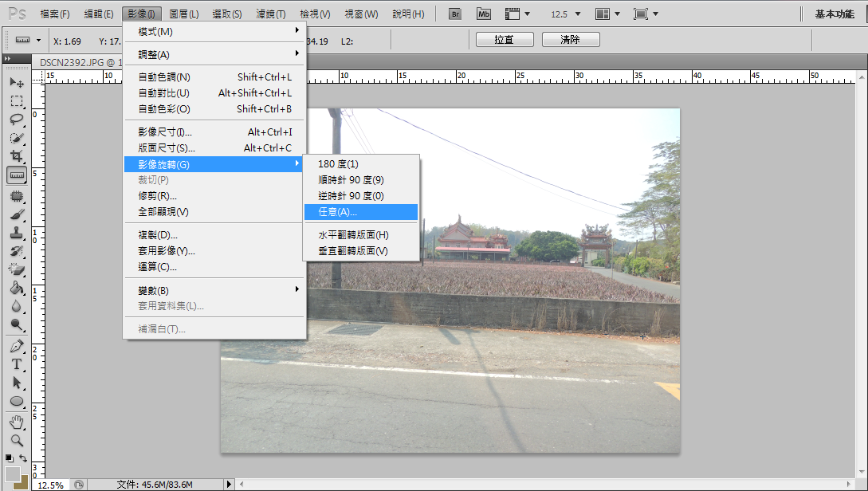Expand the 變數(B) submenu
The width and height of the screenshot is (868, 491).
coord(214,290)
